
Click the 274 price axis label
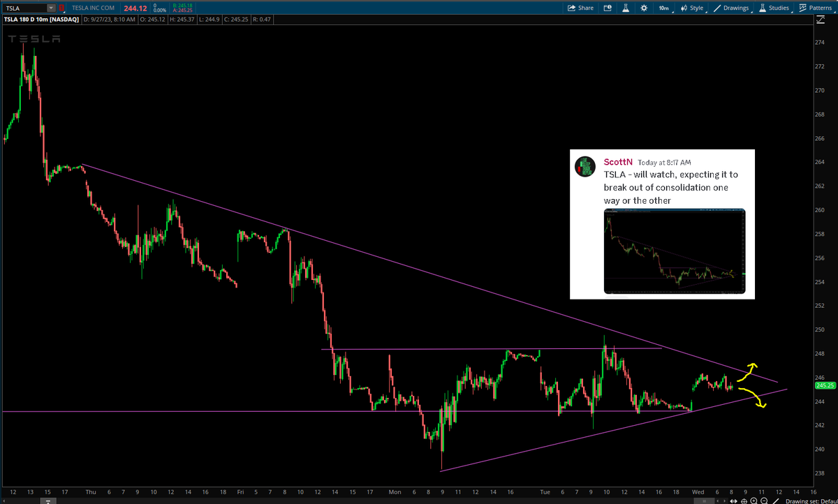coord(821,43)
